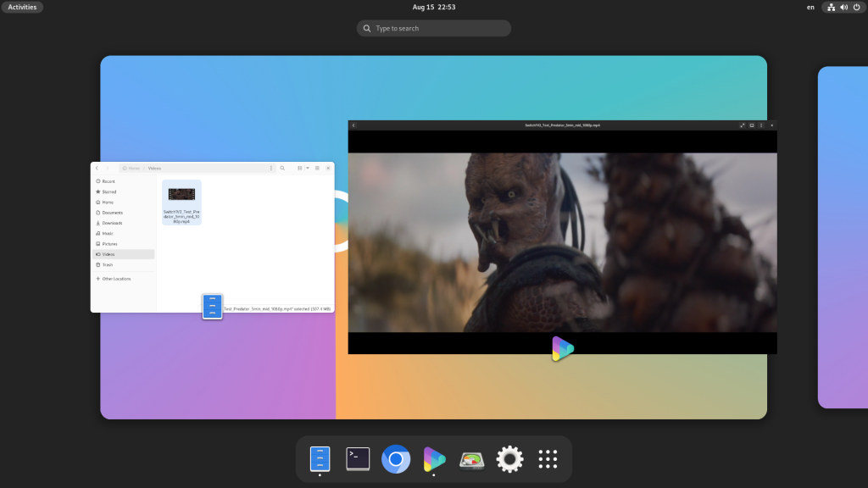Select the video player window preview
Viewport: 868px width, 488px height.
[563, 237]
